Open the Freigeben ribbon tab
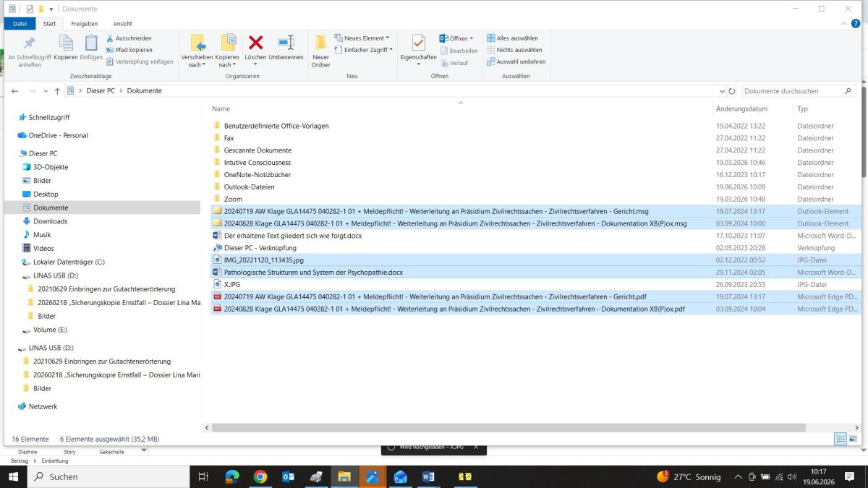868x488 pixels. [x=84, y=24]
